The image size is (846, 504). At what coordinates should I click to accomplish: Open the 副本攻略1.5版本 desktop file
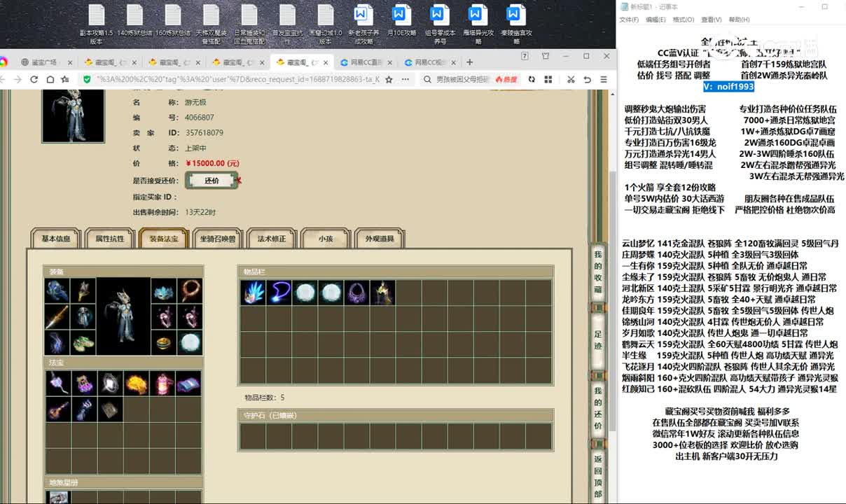(96, 24)
